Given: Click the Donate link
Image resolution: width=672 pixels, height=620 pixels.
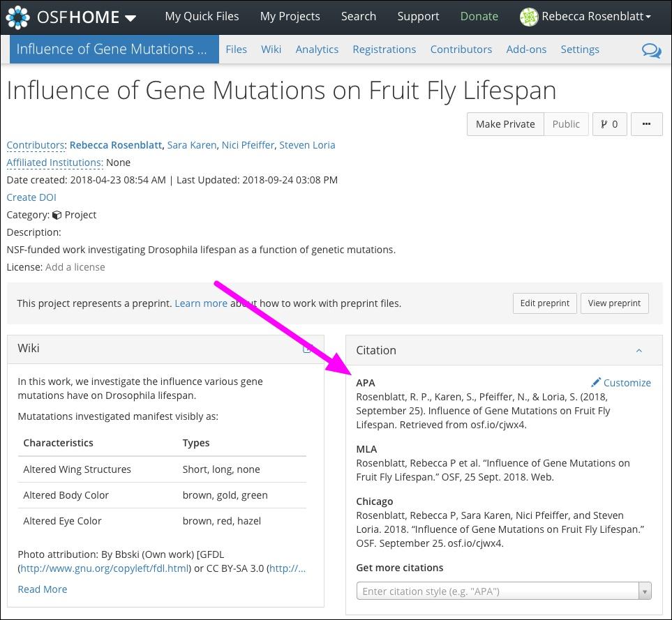Looking at the screenshot, I should pyautogui.click(x=479, y=16).
